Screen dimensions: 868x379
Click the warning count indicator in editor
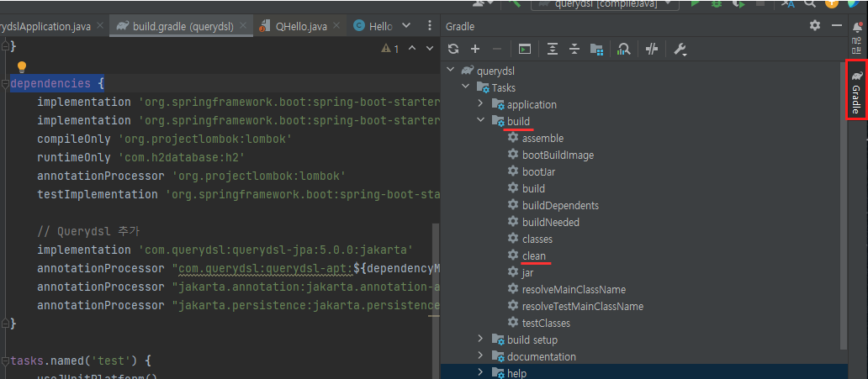389,49
